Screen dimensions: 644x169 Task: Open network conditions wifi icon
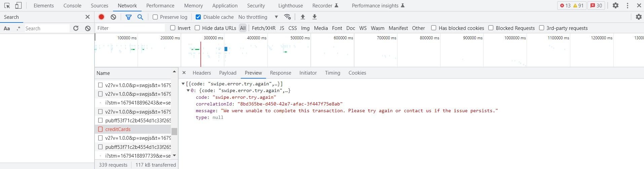tap(287, 17)
